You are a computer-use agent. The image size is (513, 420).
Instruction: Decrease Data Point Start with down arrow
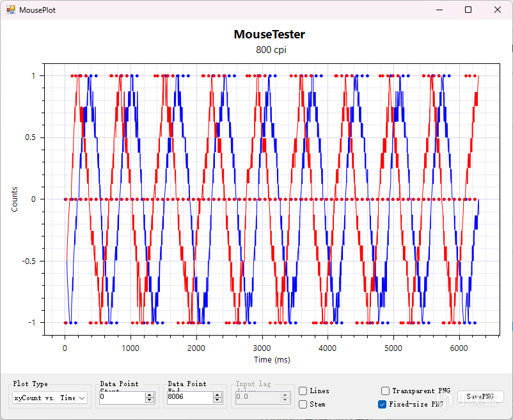pos(150,400)
